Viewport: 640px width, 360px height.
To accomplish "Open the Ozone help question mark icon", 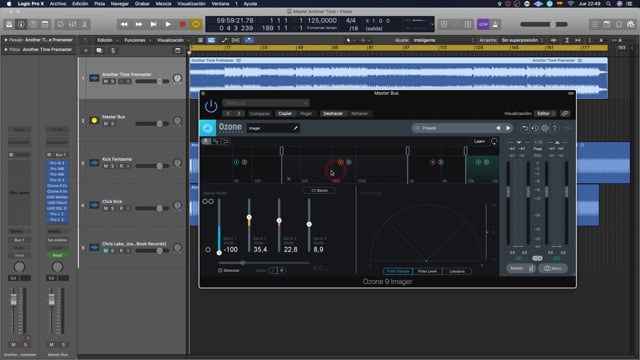I will [555, 128].
